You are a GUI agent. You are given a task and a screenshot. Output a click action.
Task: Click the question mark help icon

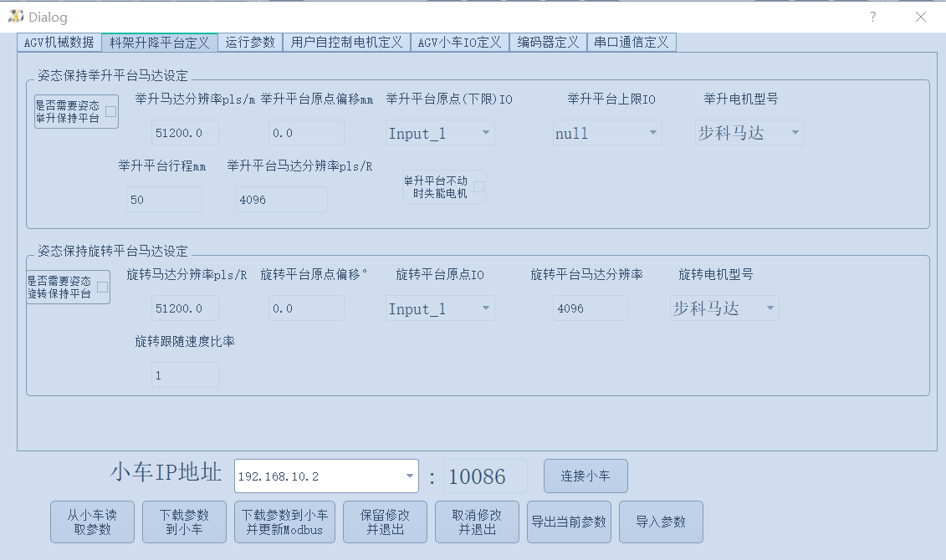click(x=872, y=17)
